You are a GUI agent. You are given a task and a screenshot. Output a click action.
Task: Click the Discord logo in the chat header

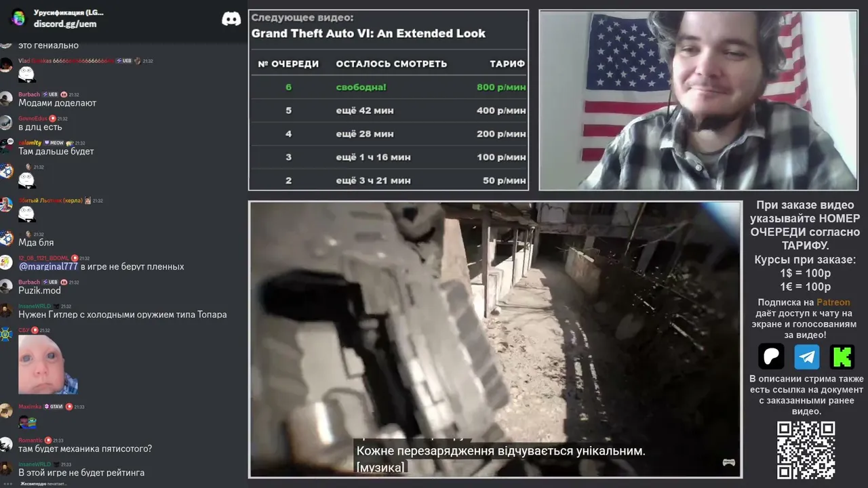pos(231,18)
